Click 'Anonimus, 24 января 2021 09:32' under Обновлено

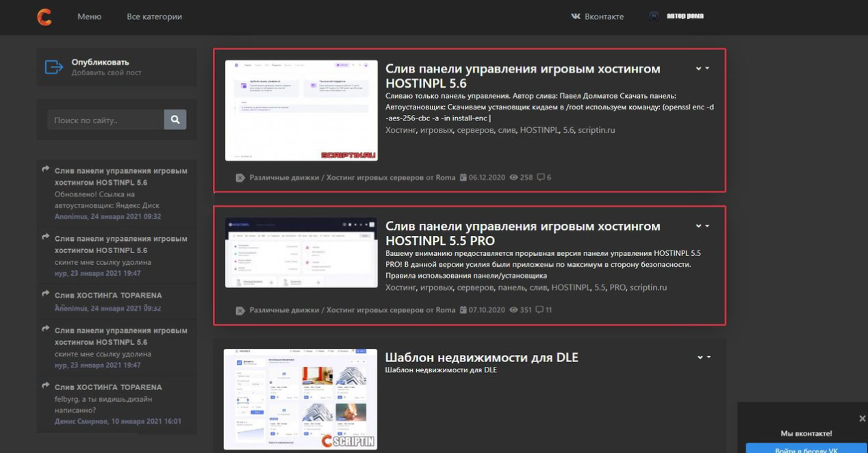click(x=108, y=216)
